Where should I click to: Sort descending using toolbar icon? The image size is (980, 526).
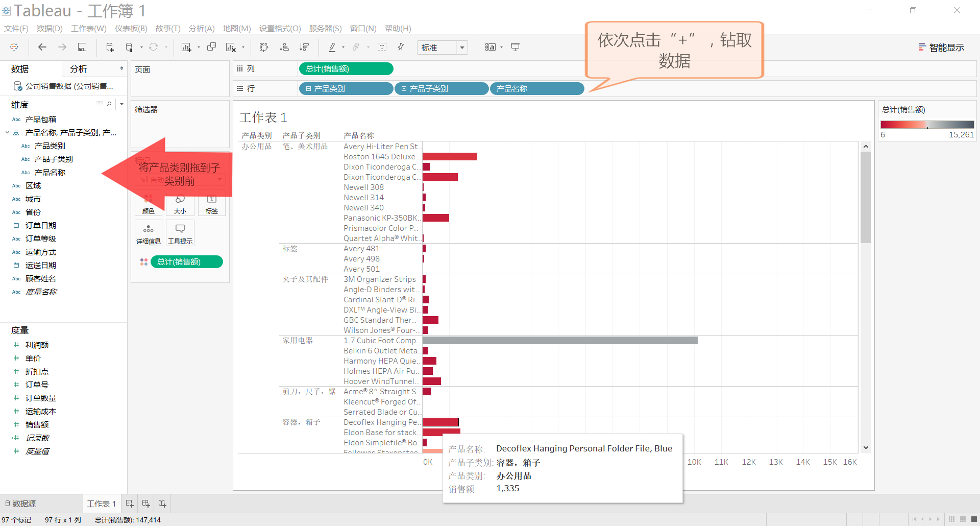304,47
